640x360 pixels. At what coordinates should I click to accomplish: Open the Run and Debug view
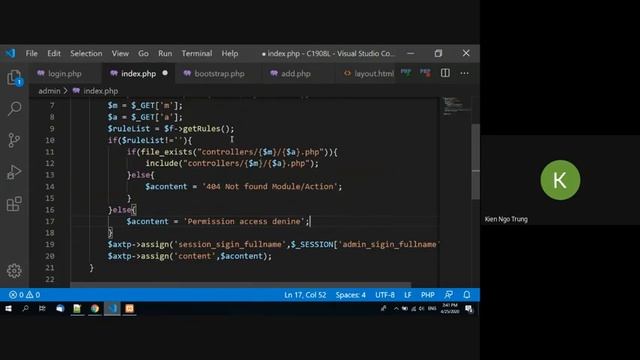pyautogui.click(x=14, y=172)
